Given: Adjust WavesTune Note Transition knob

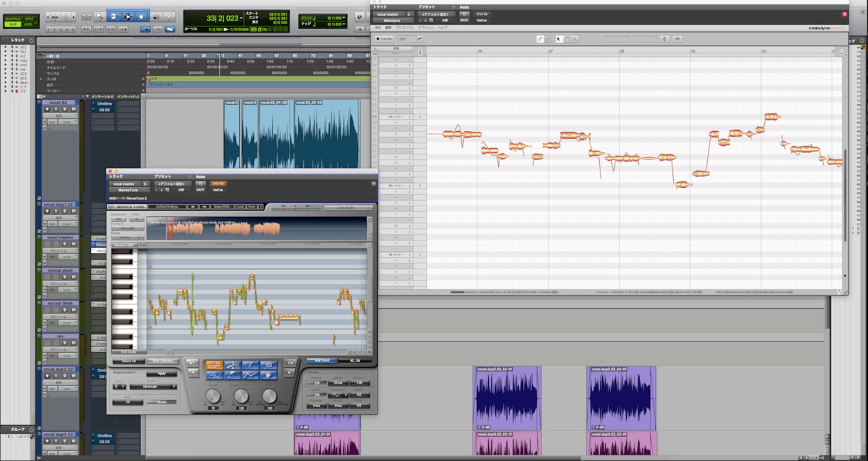Looking at the screenshot, I should pyautogui.click(x=241, y=396).
